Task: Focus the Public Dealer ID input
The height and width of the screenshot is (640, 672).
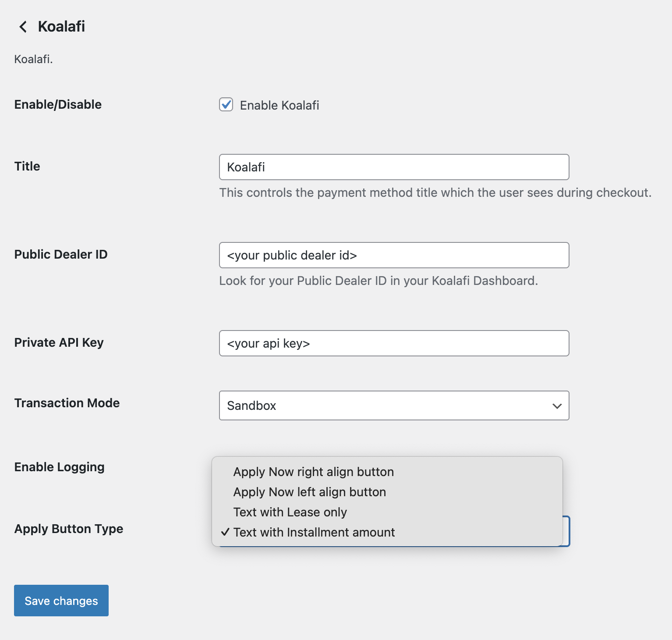Action: coord(394,255)
